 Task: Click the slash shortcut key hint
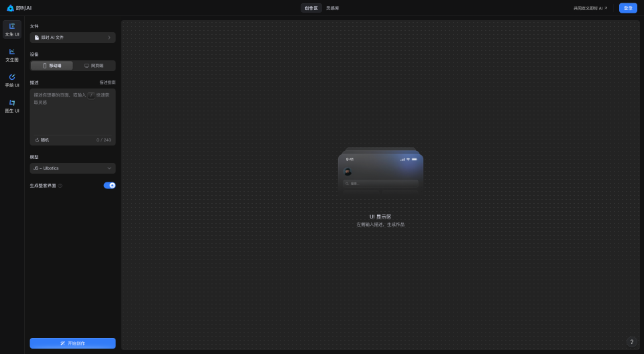click(x=91, y=95)
